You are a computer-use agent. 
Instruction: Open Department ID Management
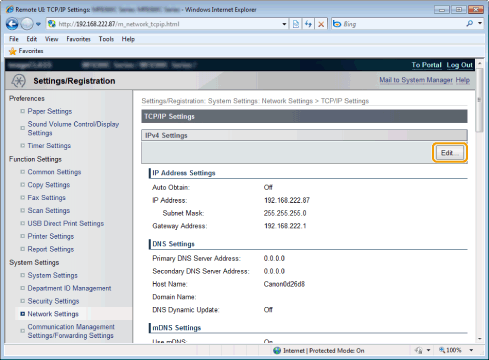(x=69, y=288)
